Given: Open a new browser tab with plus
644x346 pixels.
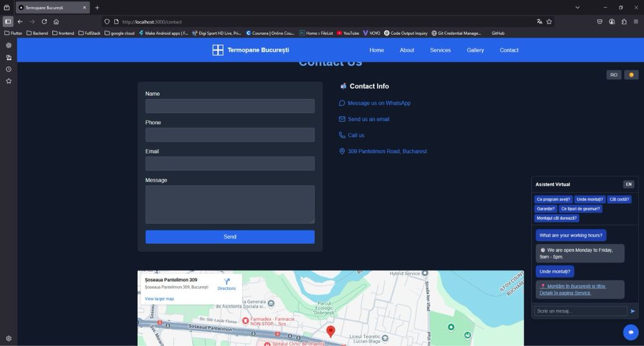Looking at the screenshot, I should (x=97, y=7).
